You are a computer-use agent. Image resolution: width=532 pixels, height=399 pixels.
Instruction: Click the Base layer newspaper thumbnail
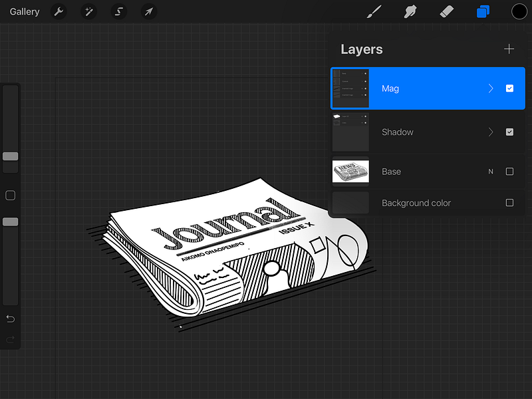[x=350, y=171]
